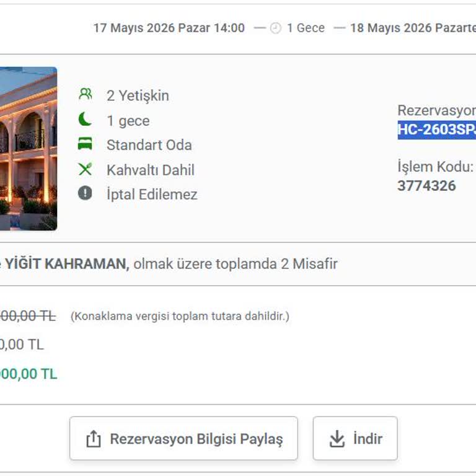The image size is (476, 476).
Task: Click the İşlem Kodu label
Action: pyautogui.click(x=435, y=167)
